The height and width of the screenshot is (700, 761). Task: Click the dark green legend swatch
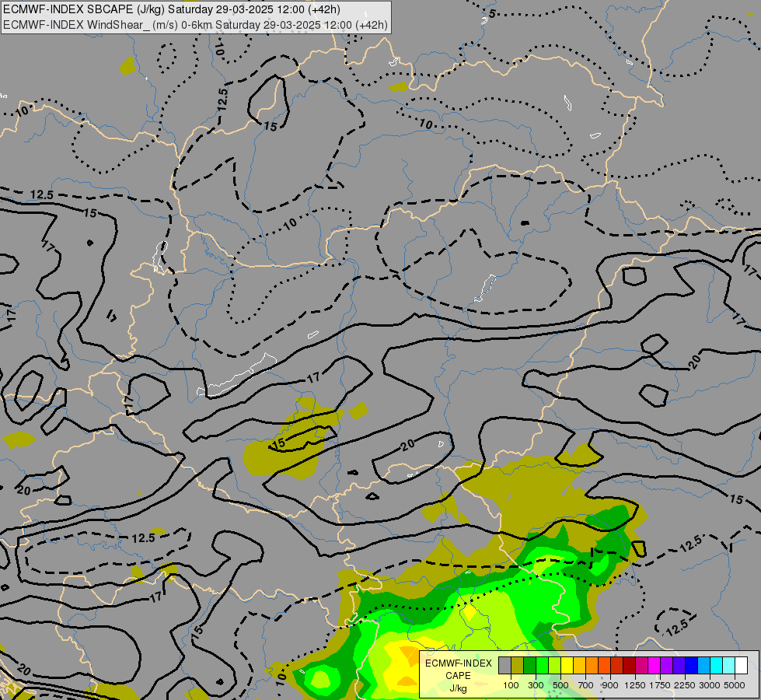tap(530, 666)
